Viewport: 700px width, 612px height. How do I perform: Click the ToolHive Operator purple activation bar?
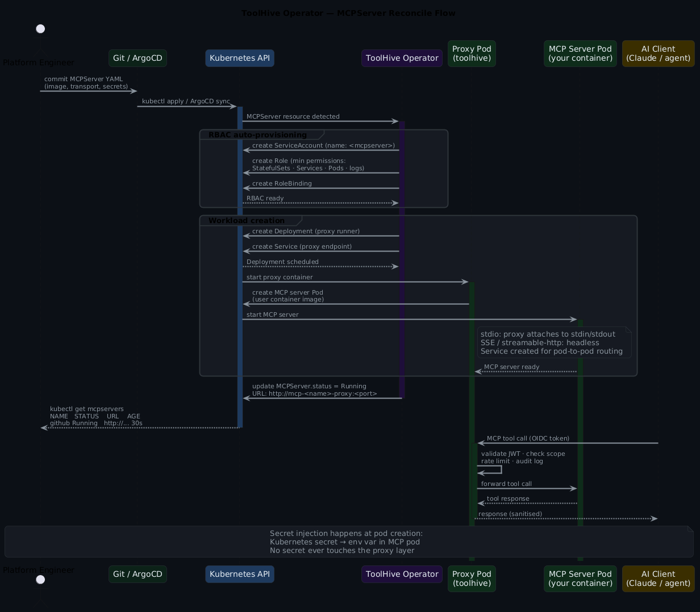point(402,259)
